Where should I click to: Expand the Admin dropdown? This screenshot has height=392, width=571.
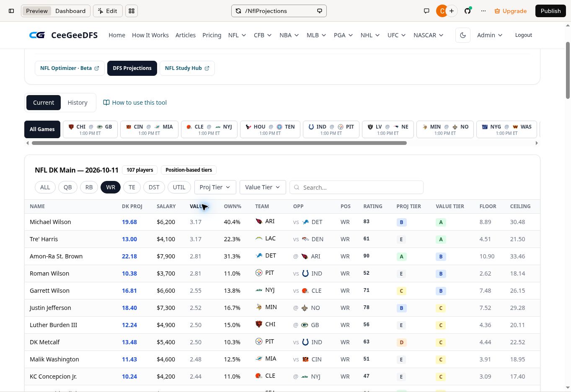490,35
